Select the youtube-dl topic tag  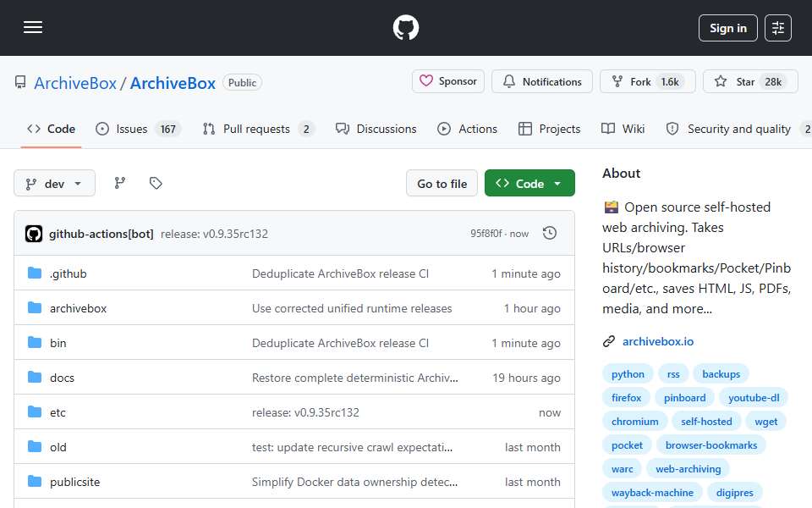pyautogui.click(x=754, y=398)
